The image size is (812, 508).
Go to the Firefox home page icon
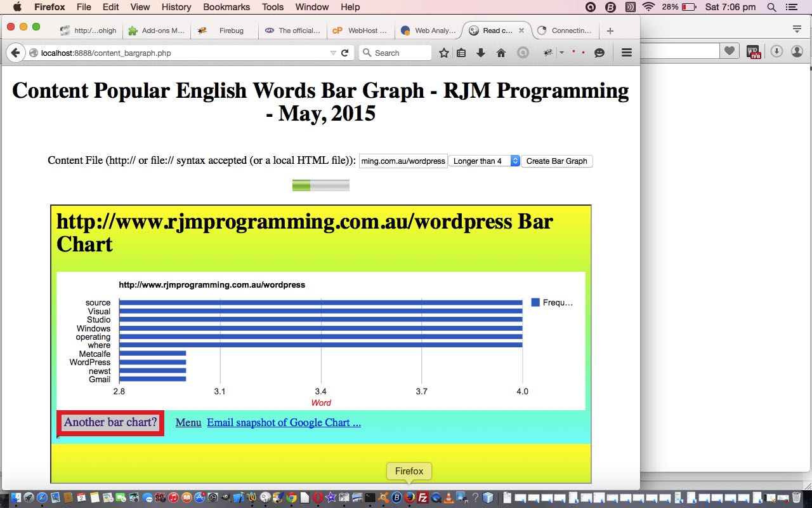(501, 53)
